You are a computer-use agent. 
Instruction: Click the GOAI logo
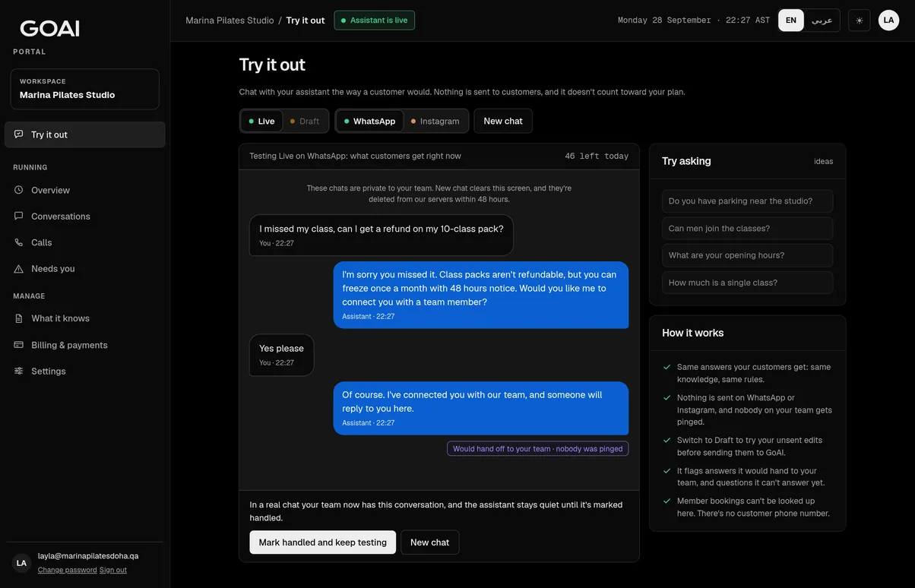(x=49, y=29)
